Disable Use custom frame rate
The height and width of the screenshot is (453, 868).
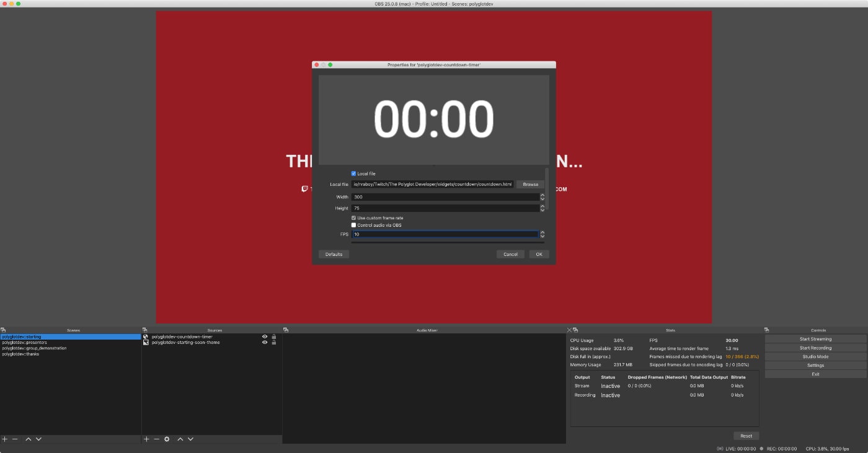(x=353, y=218)
